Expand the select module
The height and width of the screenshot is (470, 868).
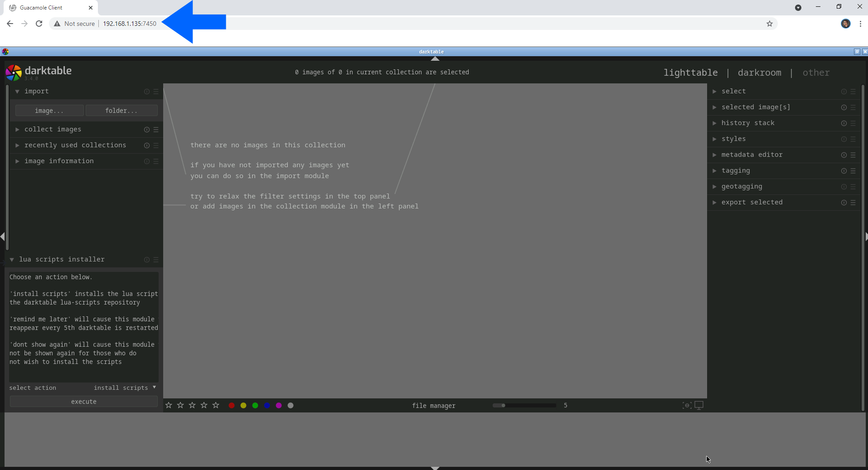pyautogui.click(x=714, y=92)
